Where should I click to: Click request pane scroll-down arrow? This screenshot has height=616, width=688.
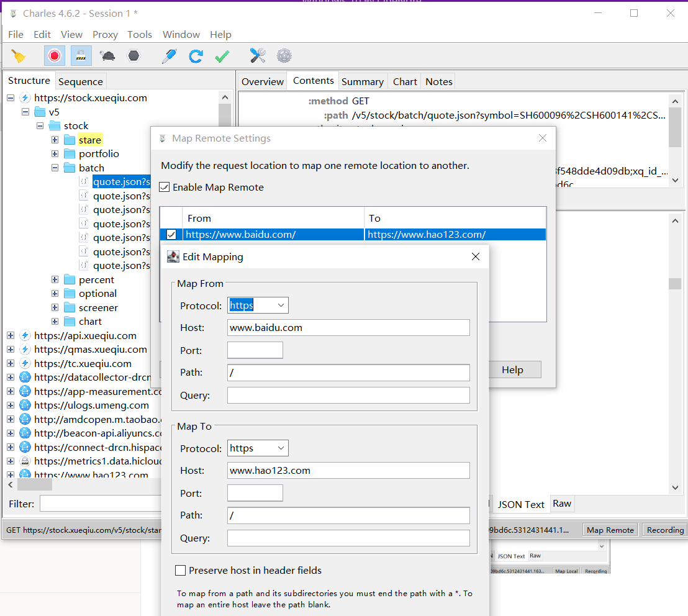[x=676, y=180]
